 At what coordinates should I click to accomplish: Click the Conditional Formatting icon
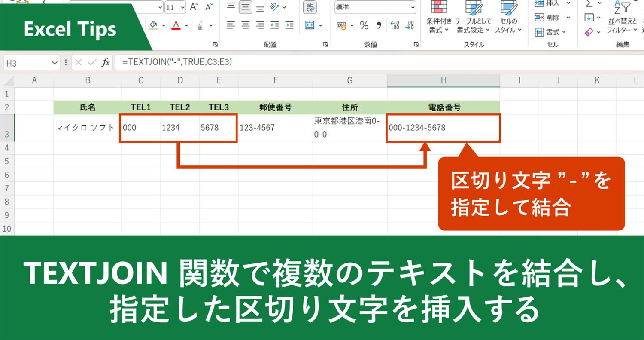tap(439, 17)
